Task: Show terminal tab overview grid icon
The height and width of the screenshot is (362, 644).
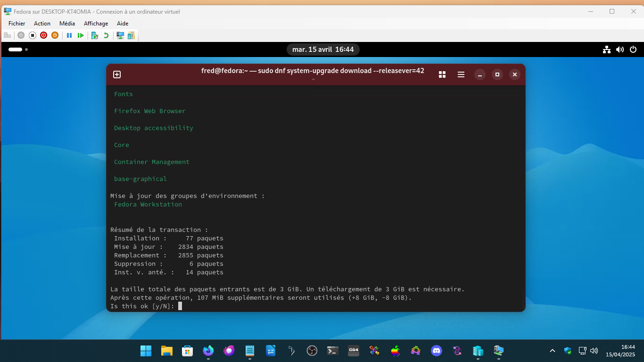Action: coord(442,74)
